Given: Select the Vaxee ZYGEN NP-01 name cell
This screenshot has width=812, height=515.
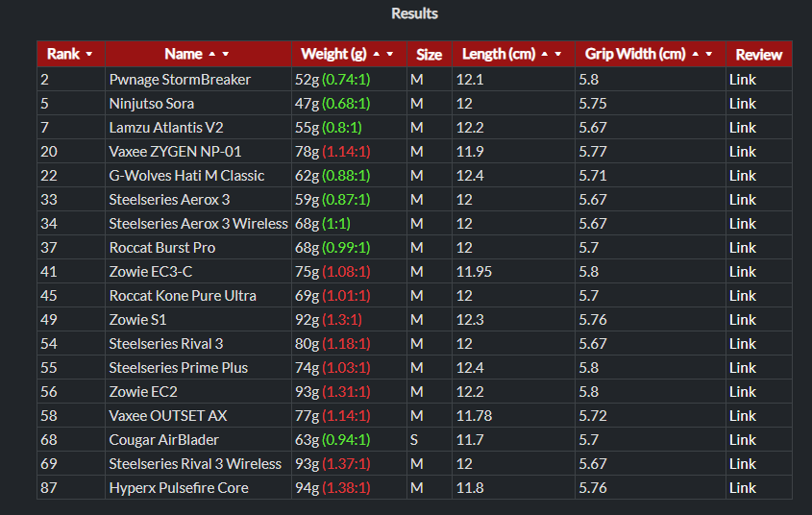Looking at the screenshot, I should coord(198,152).
